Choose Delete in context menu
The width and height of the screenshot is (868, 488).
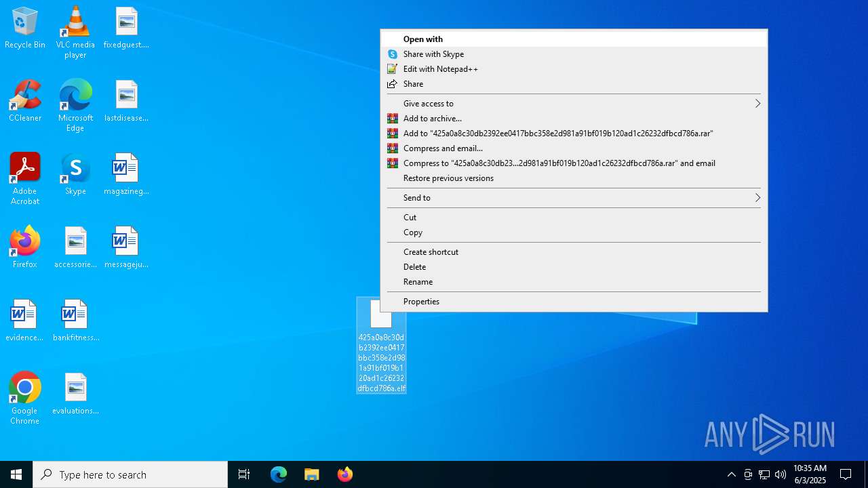pyautogui.click(x=574, y=267)
